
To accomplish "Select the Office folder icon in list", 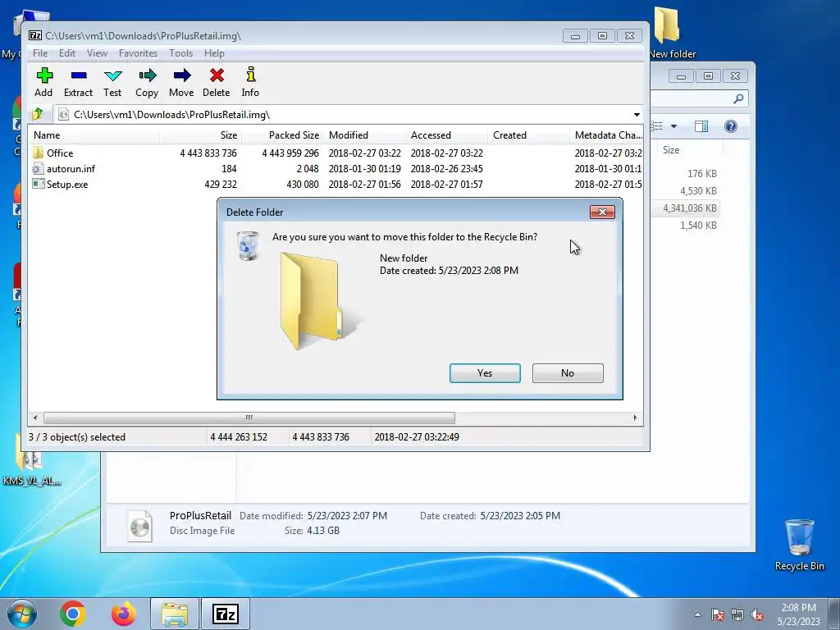I will click(x=38, y=153).
